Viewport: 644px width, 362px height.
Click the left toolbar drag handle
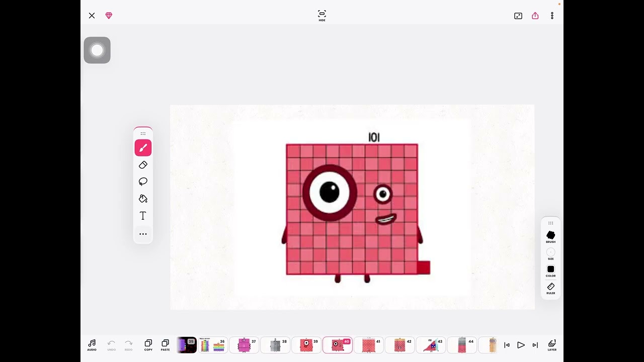(143, 134)
